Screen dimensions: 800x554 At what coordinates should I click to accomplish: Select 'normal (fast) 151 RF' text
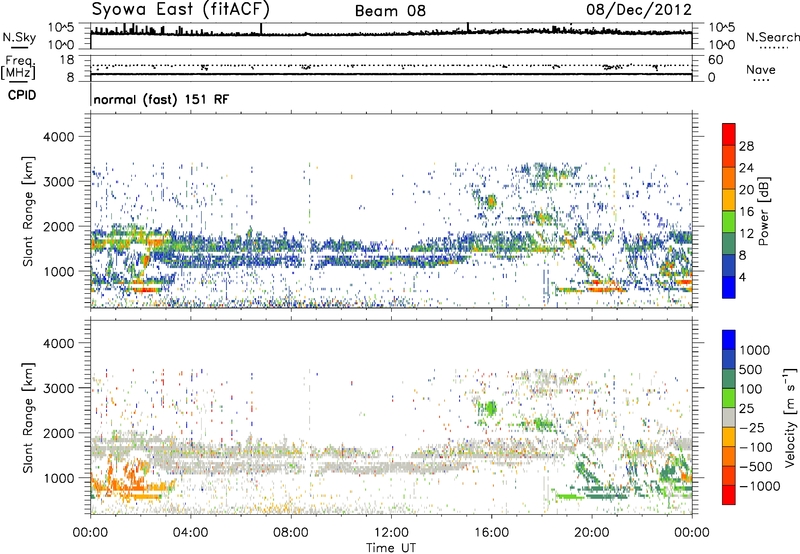[161, 99]
